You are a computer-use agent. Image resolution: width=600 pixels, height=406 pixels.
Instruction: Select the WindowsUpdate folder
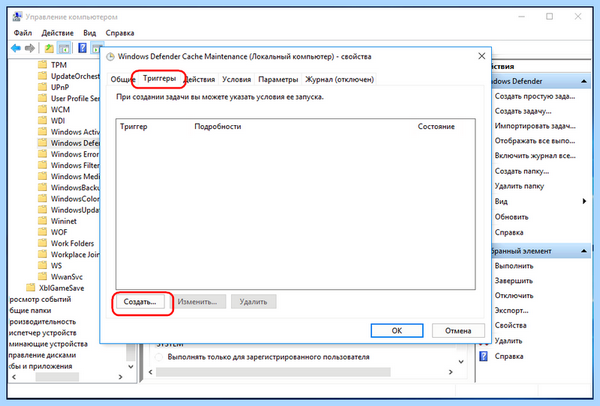coord(69,210)
